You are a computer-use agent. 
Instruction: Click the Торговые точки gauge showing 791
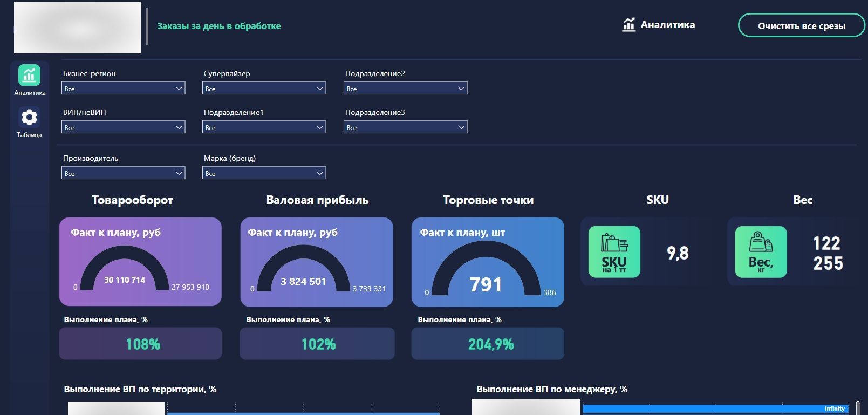point(486,268)
